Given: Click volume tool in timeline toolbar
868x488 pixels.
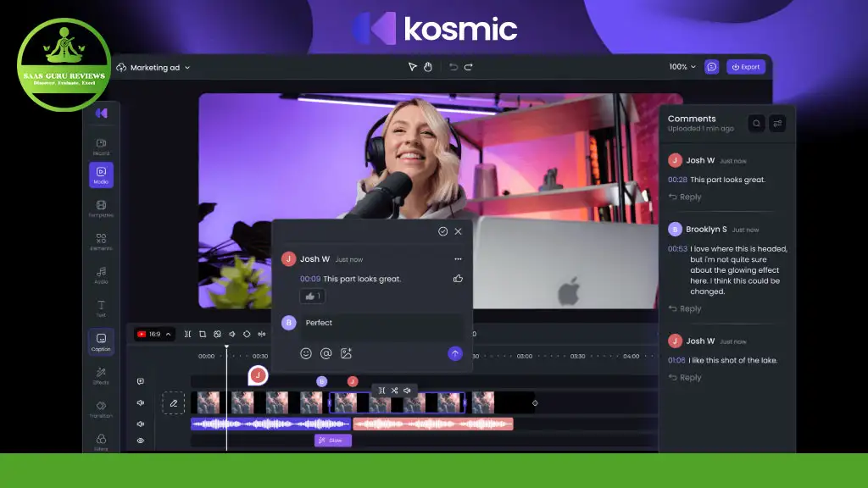Looking at the screenshot, I should coord(232,334).
